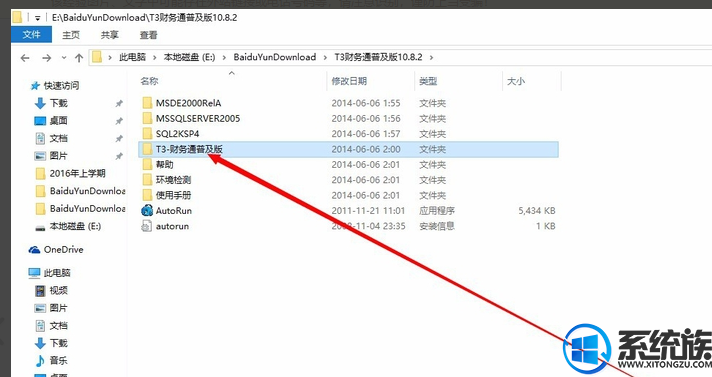Open 快速访问 in the navigation pane

61,86
